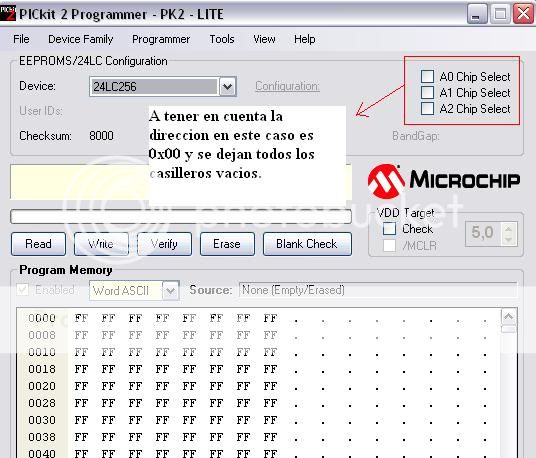
Task: Expand the Device 24LC256 dropdown
Action: [x=227, y=86]
